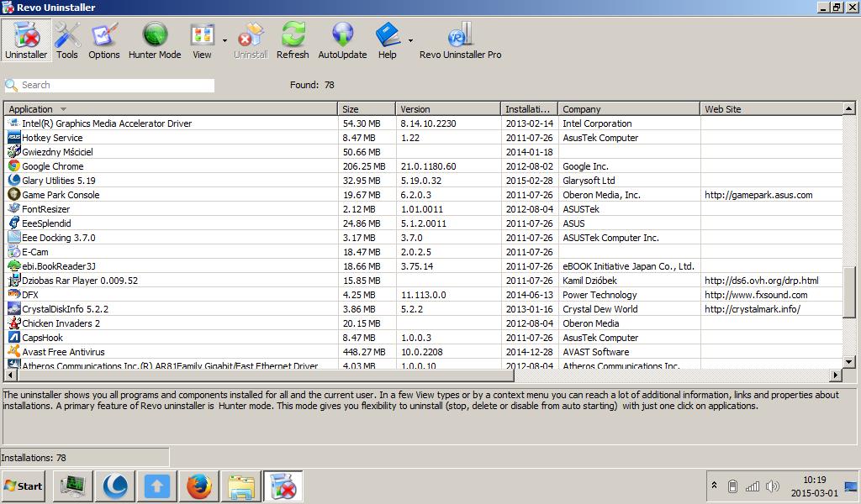The width and height of the screenshot is (861, 504).
Task: Click the vertical scrollbar thumb
Action: pos(849,291)
